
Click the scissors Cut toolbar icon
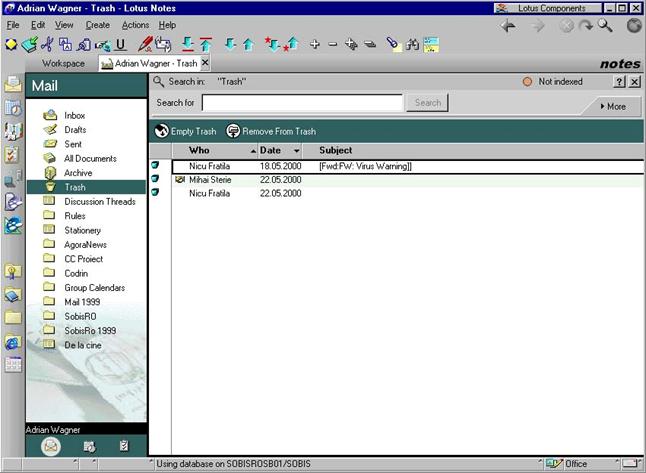tap(46, 44)
